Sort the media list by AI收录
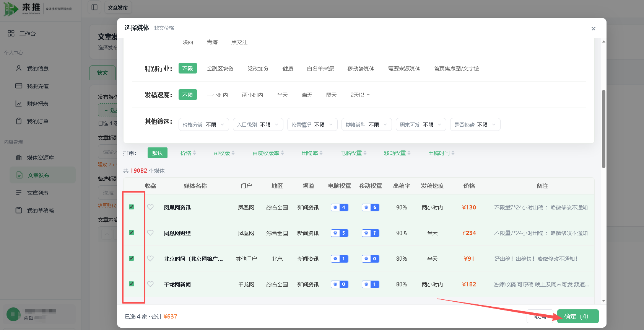This screenshot has height=330, width=644. (224, 153)
